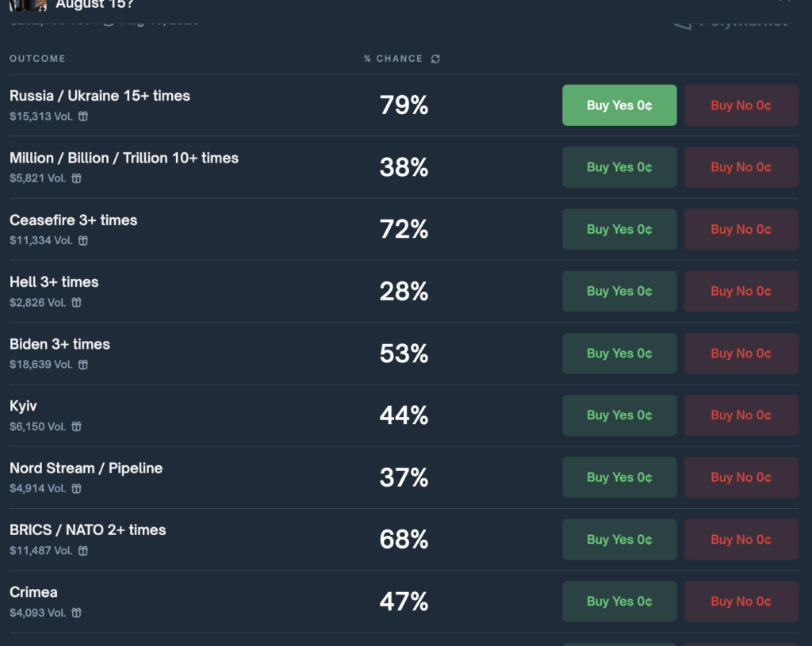Screen dimensions: 812x646
Task: Click the gift icon under Hell 3+ times
Action: click(x=77, y=302)
